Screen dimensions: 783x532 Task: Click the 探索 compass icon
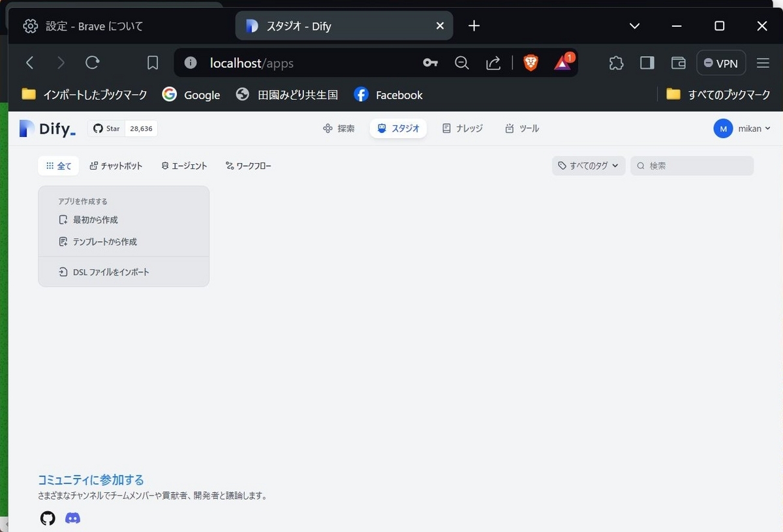coord(328,128)
